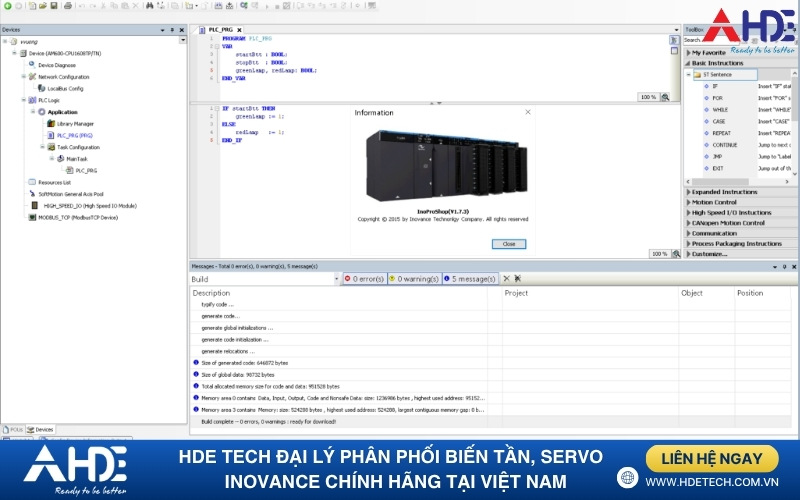Viewport: 800px width, 500px height.
Task: Click the Find binoculars toolbar icon
Action: pos(149,6)
